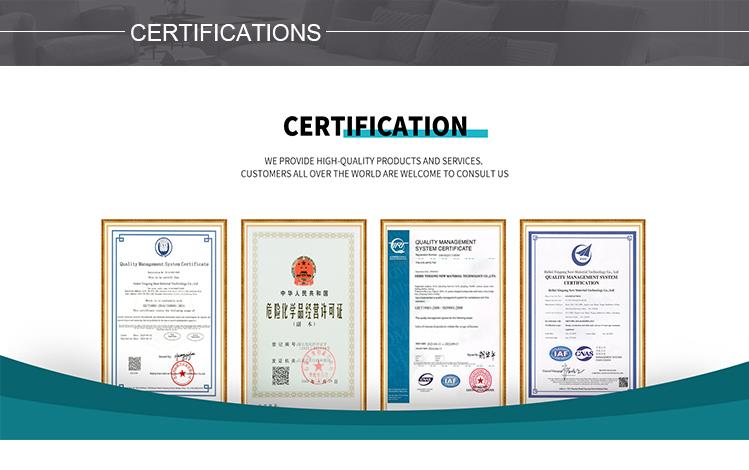Click the 'Customers all over the world' text line

tap(374, 174)
